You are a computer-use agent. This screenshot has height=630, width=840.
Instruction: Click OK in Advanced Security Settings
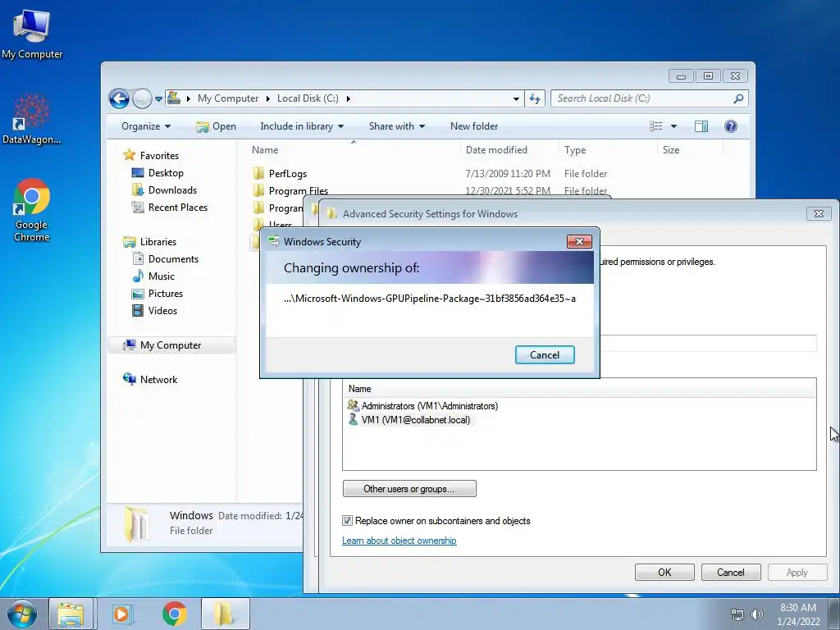(664, 572)
